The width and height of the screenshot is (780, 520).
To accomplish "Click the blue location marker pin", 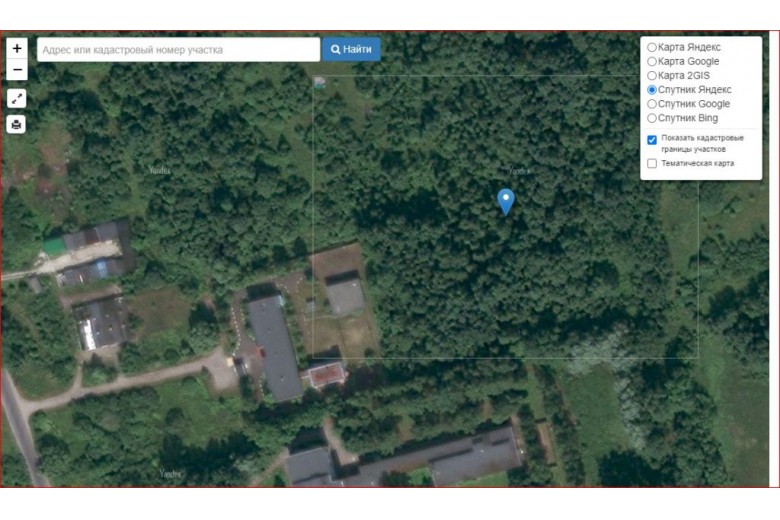I will click(506, 202).
